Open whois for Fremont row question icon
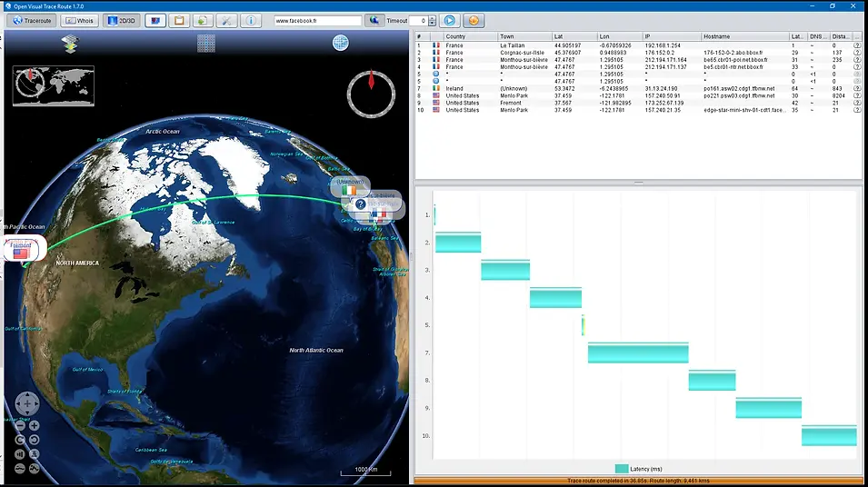This screenshot has width=868, height=487. tap(857, 103)
